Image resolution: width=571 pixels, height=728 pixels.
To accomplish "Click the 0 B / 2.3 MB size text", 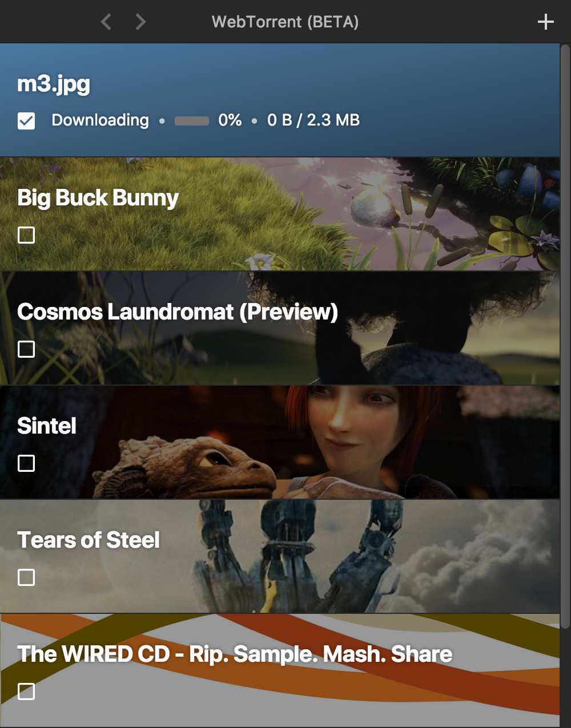I will pyautogui.click(x=313, y=120).
